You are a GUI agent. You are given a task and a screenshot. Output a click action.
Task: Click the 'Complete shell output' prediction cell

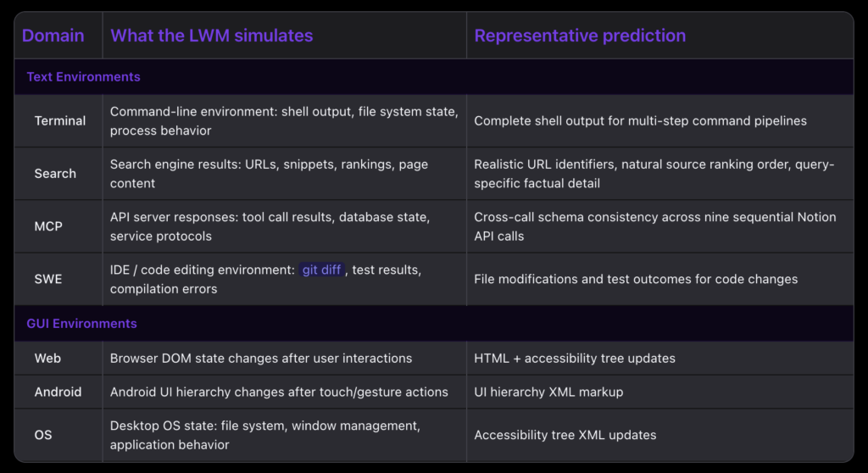click(x=659, y=120)
